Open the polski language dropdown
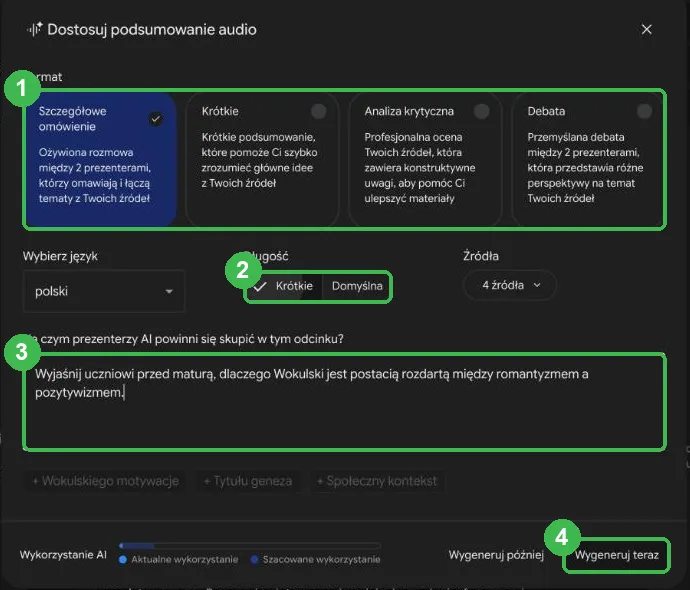This screenshot has width=690, height=590. [104, 291]
